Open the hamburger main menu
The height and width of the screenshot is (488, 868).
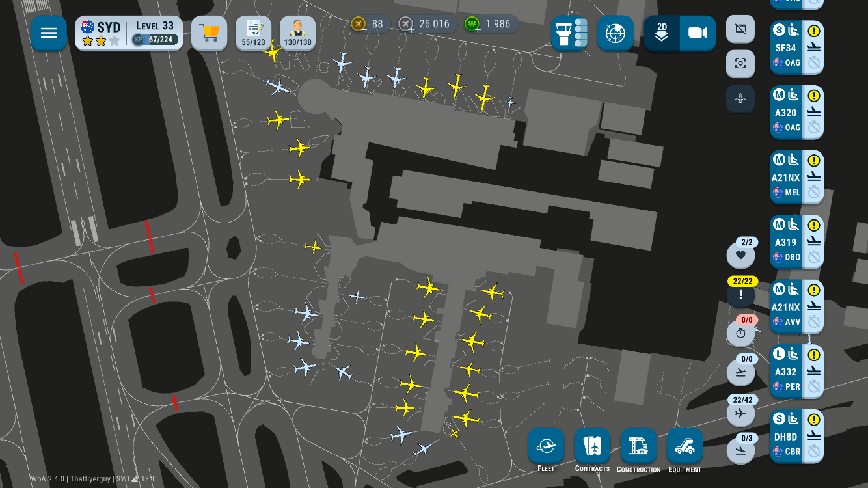(x=49, y=33)
